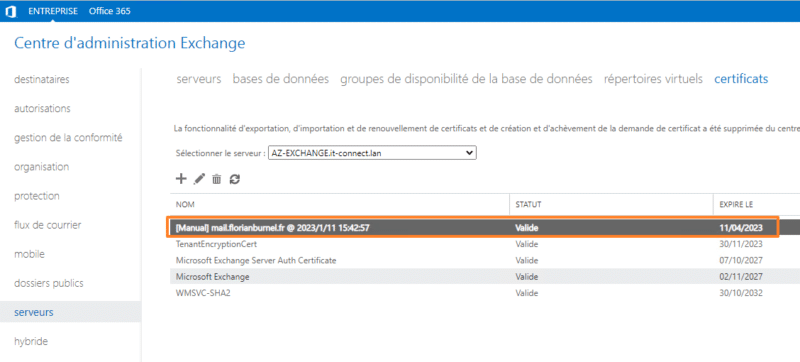Viewport: 800px width, 362px height.
Task: Click expiry date 30/10/2032
Action: coord(741,293)
